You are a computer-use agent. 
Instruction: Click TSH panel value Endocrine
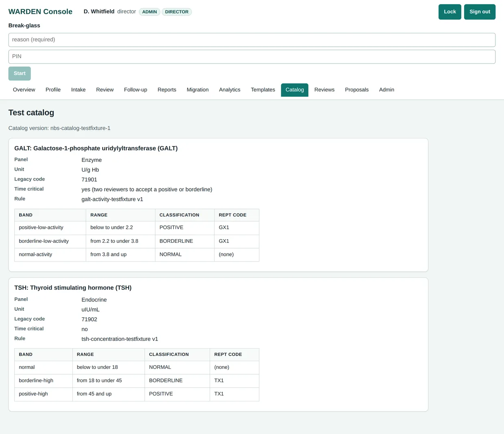pos(94,300)
